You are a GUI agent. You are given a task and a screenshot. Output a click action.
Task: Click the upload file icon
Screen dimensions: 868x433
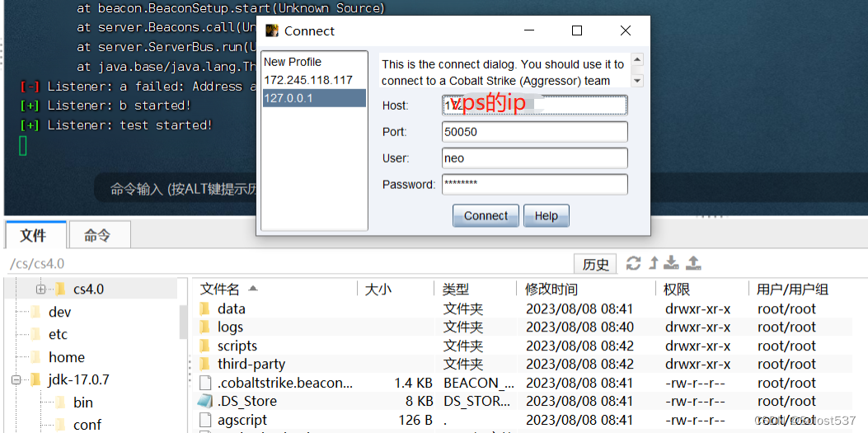pyautogui.click(x=693, y=263)
